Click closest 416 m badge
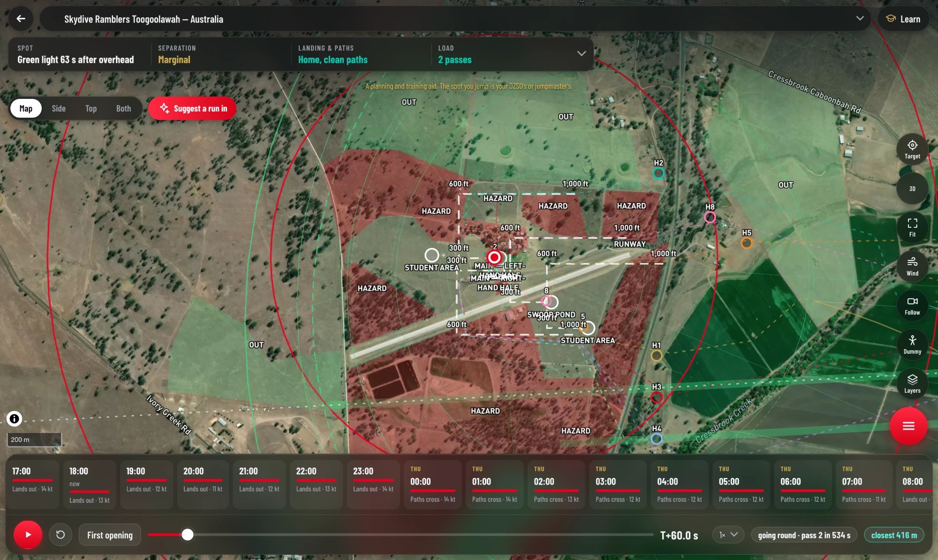Viewport: 938px width, 560px height. [x=894, y=535]
